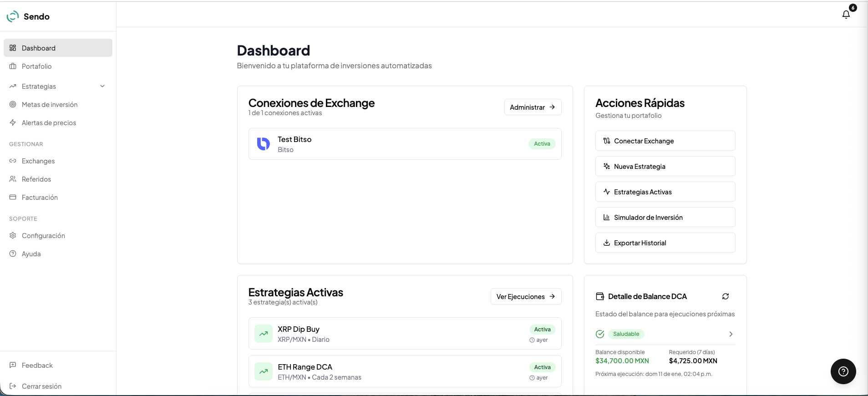Screen dimensions: 868x396
Task: Open Referidos menu item
Action: click(58, 179)
